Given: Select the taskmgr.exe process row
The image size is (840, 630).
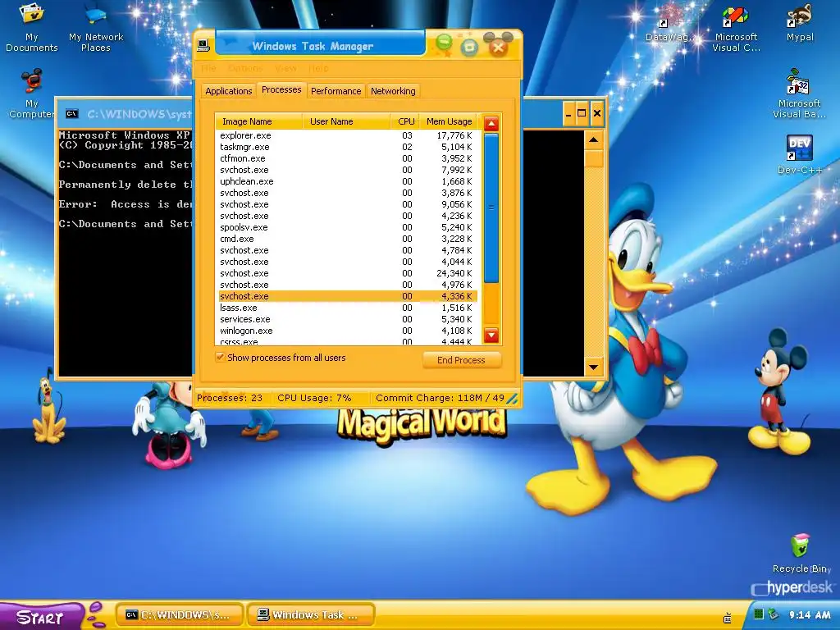Looking at the screenshot, I should tap(347, 147).
